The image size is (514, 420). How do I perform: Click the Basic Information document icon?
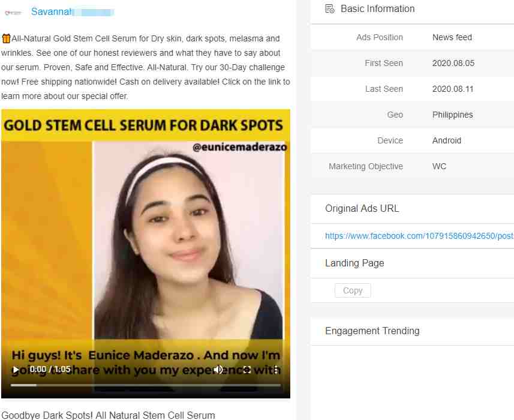[329, 9]
